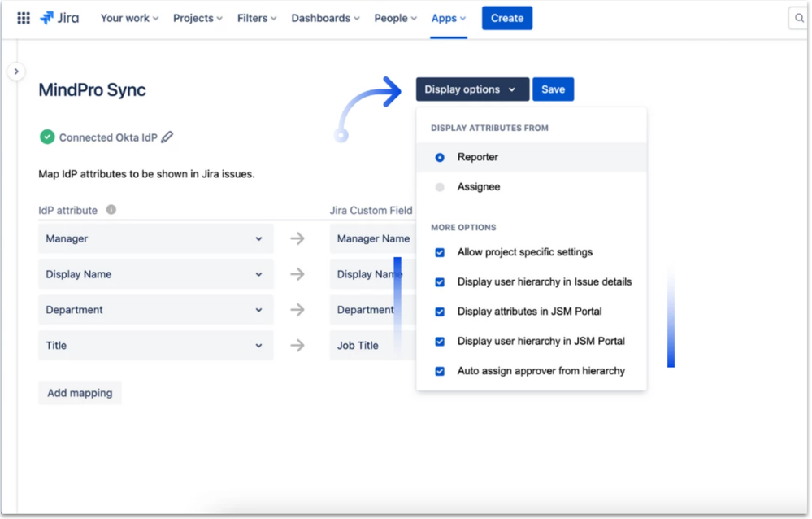Select the Assignee radio button
This screenshot has width=812, height=519.
pyautogui.click(x=440, y=187)
